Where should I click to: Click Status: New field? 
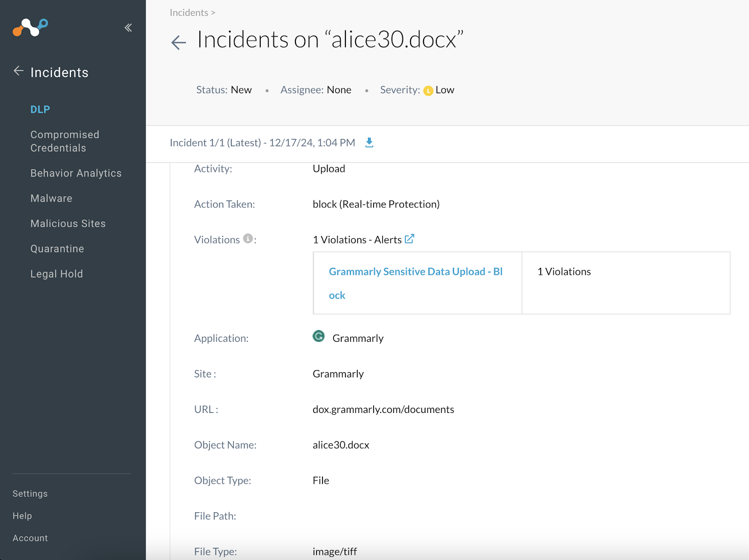pyautogui.click(x=224, y=90)
